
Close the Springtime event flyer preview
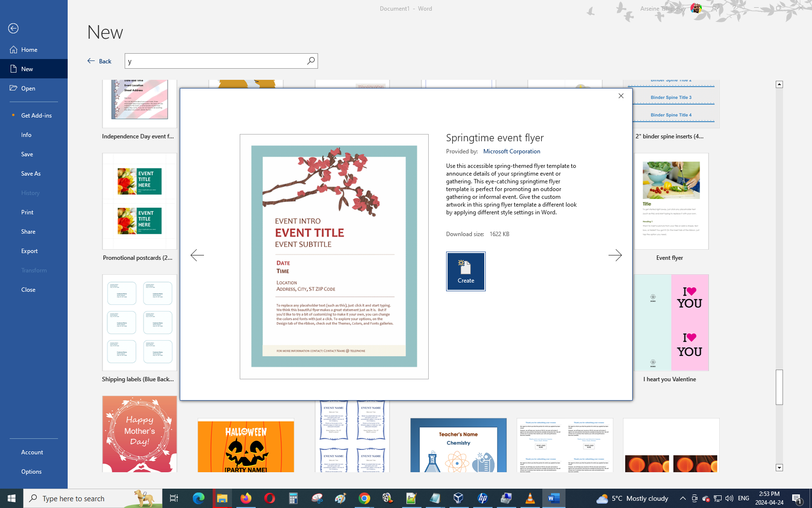(x=621, y=96)
